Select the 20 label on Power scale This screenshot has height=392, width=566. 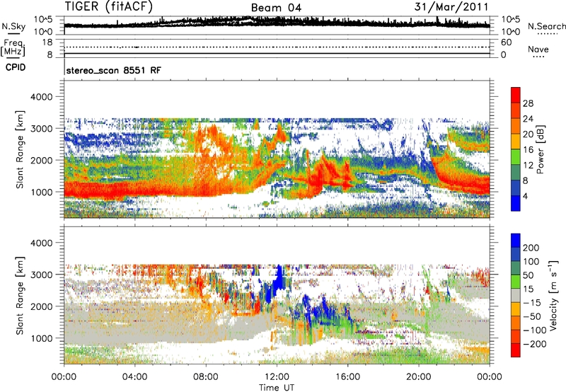[528, 134]
